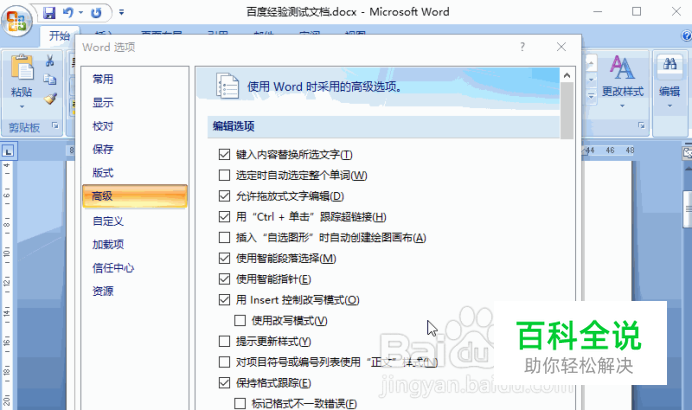Select 高级 in options sidebar
The width and height of the screenshot is (692, 410).
[x=135, y=196]
